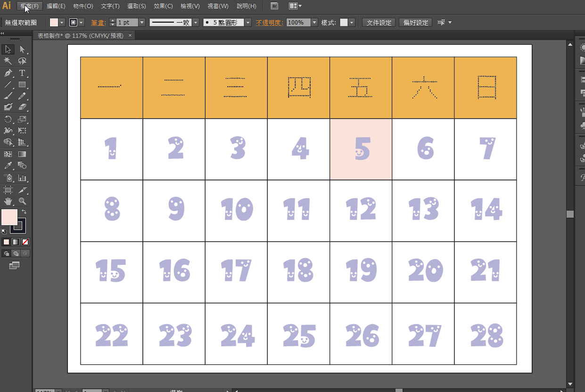This screenshot has width=585, height=392.
Task: Close the 表格製作 document tab
Action: click(x=130, y=35)
